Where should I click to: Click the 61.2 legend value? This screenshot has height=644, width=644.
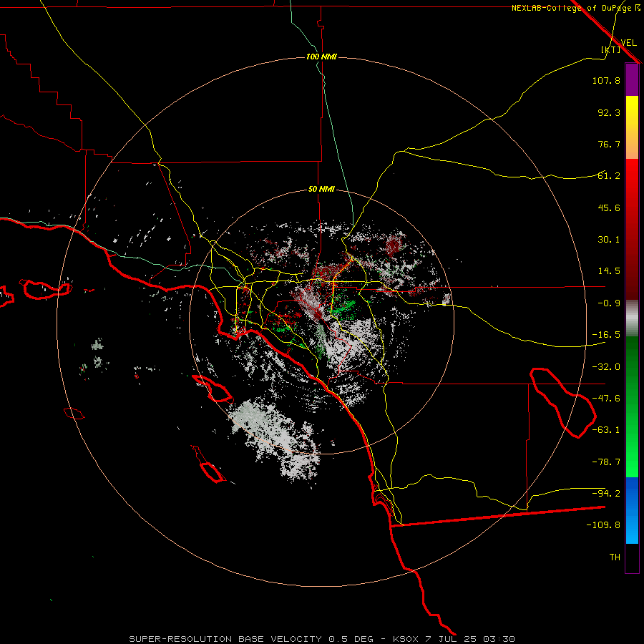tap(609, 176)
